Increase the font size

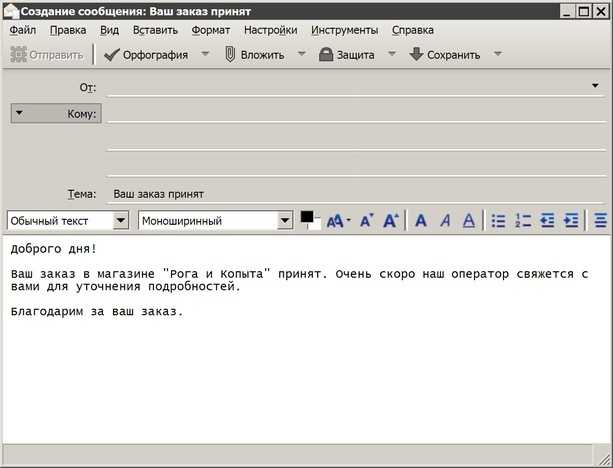tap(391, 221)
